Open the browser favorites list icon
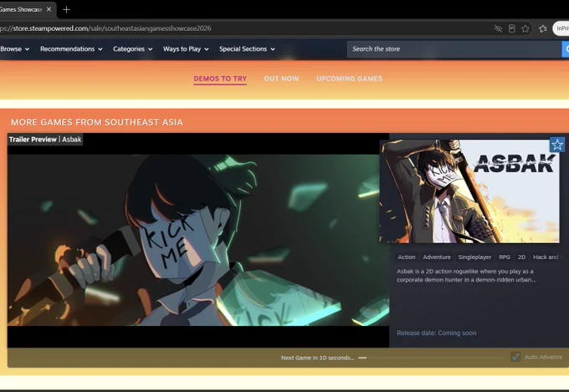Viewport: 569px width, 392px height. click(543, 28)
